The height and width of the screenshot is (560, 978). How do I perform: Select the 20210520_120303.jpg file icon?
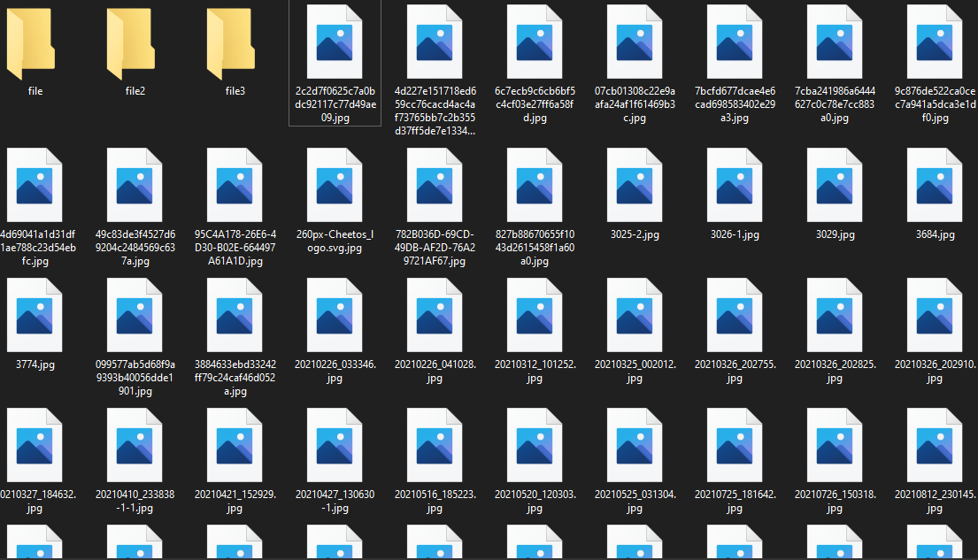pos(535,445)
